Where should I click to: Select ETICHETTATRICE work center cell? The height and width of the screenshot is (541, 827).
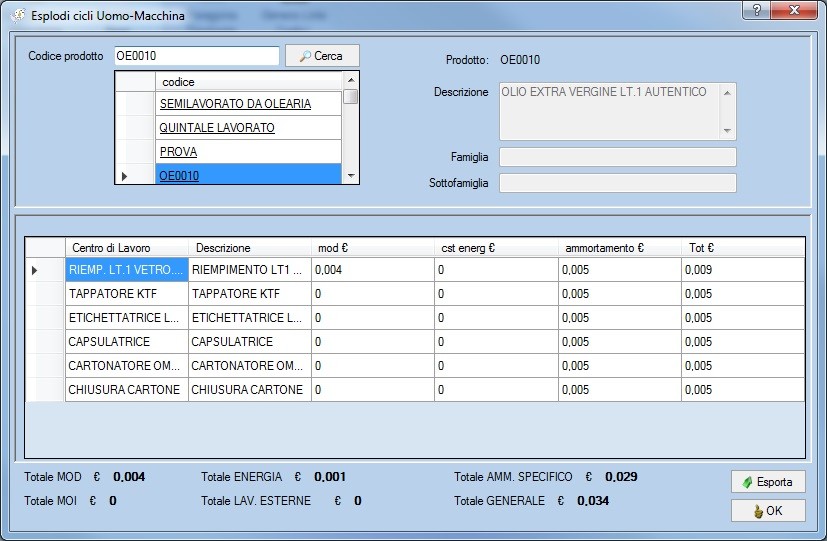tap(127, 317)
